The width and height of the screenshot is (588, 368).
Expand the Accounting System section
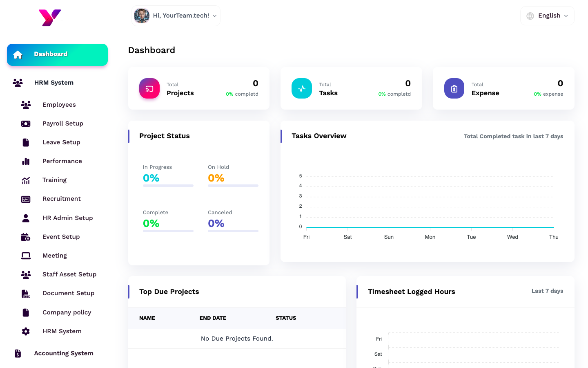tap(63, 353)
